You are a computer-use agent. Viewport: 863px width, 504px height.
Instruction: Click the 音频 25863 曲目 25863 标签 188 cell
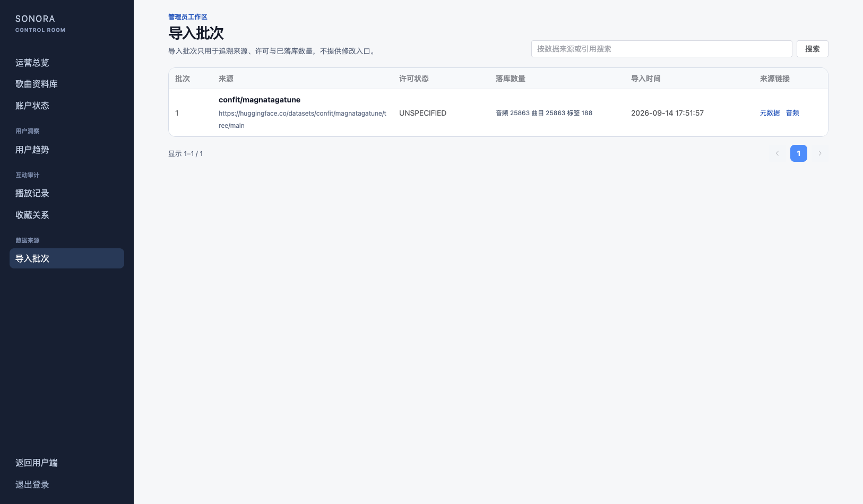click(544, 113)
